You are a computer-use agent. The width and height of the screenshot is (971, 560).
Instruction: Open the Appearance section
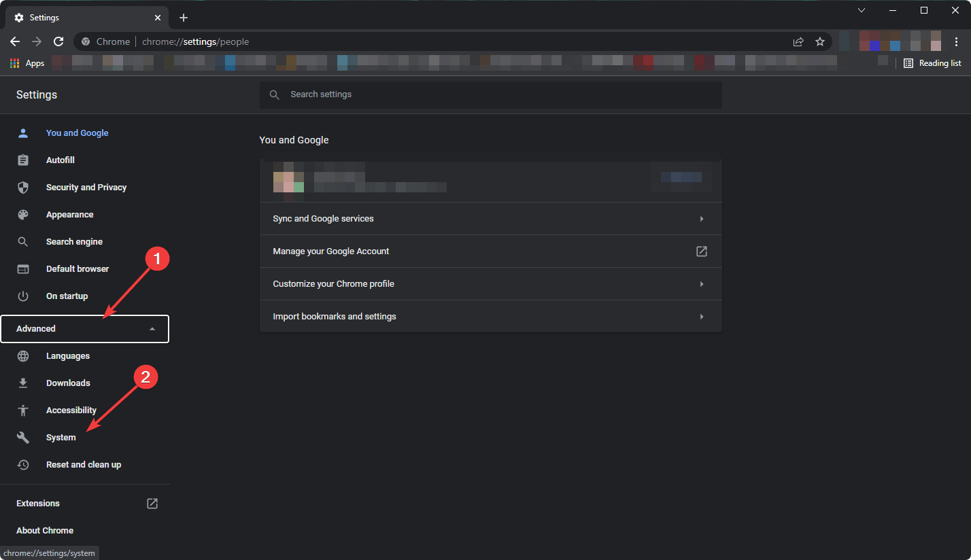[x=70, y=215]
